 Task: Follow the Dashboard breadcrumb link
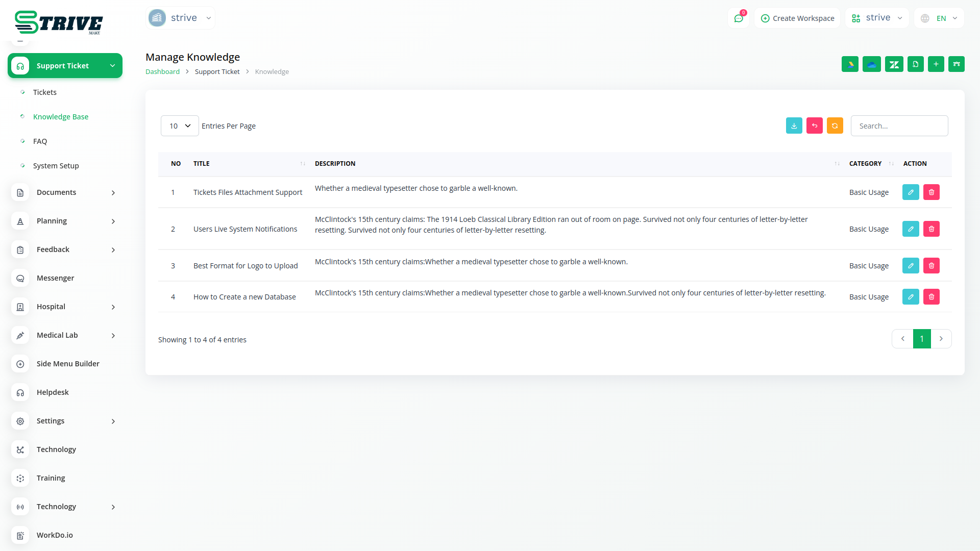pos(162,72)
